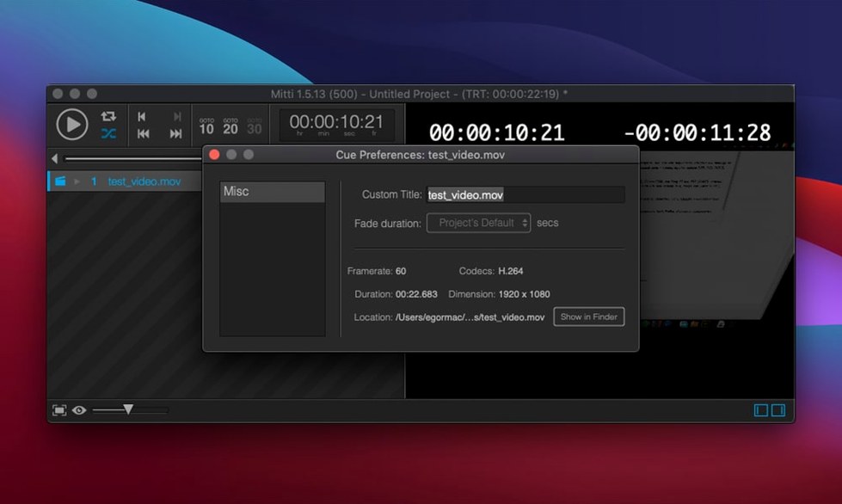The image size is (842, 504).
Task: Jump to next cue with skip-forward icon
Action: pos(175,133)
